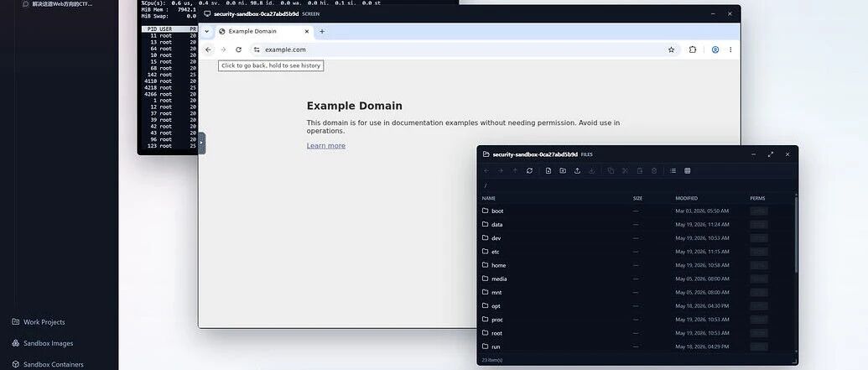Open Sandbox Images in the sidebar
Image resolution: width=868 pixels, height=370 pixels.
(x=43, y=343)
